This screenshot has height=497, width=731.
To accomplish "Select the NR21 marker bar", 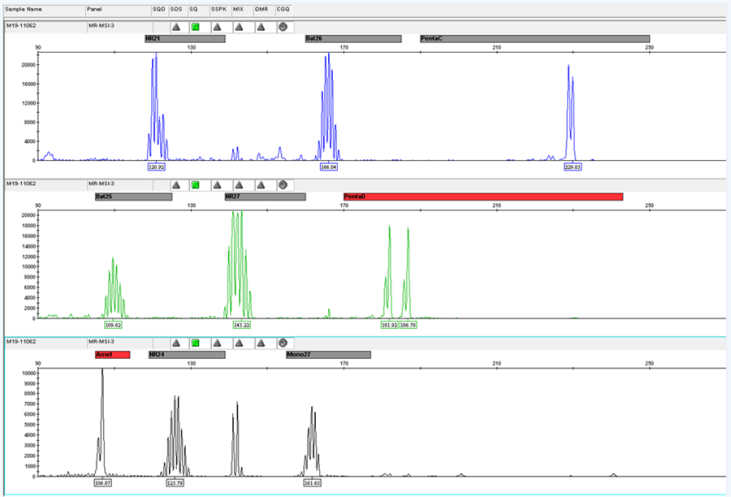I will pyautogui.click(x=184, y=39).
